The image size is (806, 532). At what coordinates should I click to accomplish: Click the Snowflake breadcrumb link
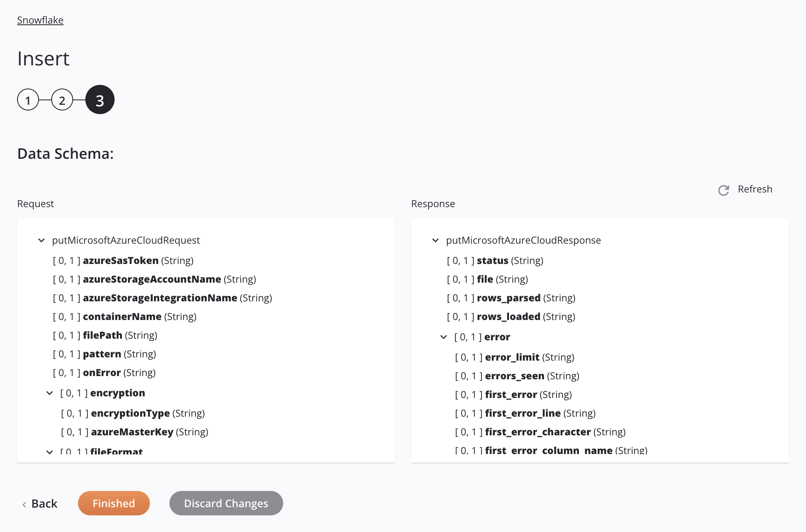tap(40, 19)
